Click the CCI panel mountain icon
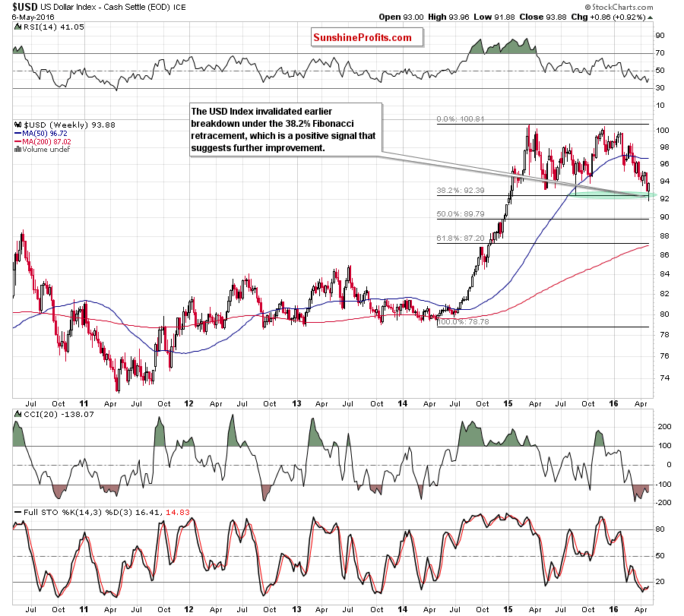Viewport: 684px width, 616px height. click(18, 414)
